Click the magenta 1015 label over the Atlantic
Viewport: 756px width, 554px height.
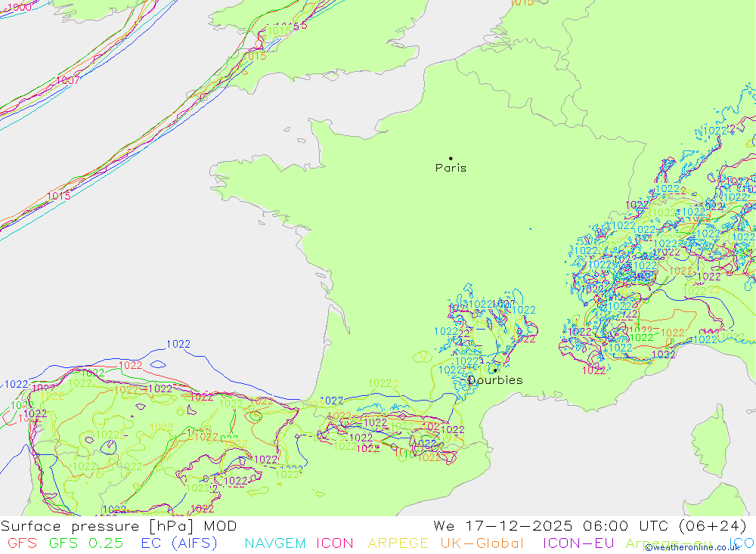(59, 197)
